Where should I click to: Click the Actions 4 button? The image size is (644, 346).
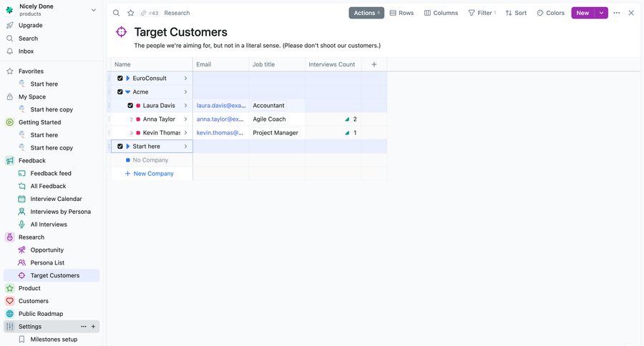point(366,13)
